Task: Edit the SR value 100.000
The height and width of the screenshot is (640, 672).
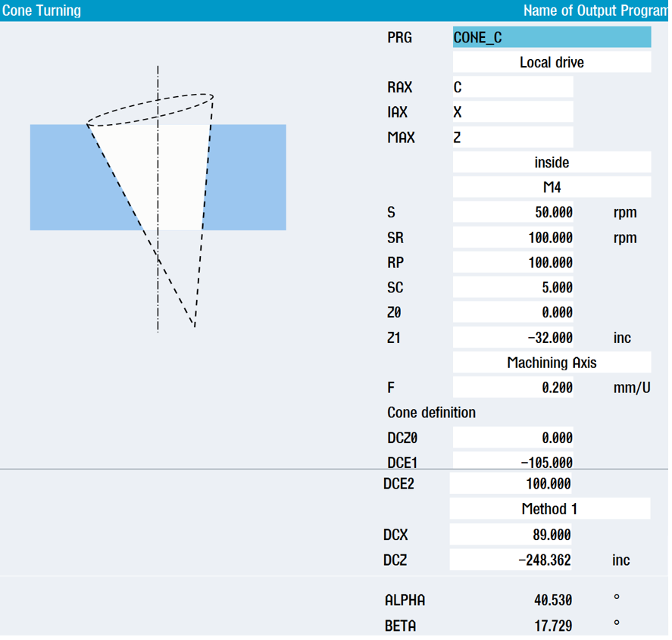Action: 513,237
